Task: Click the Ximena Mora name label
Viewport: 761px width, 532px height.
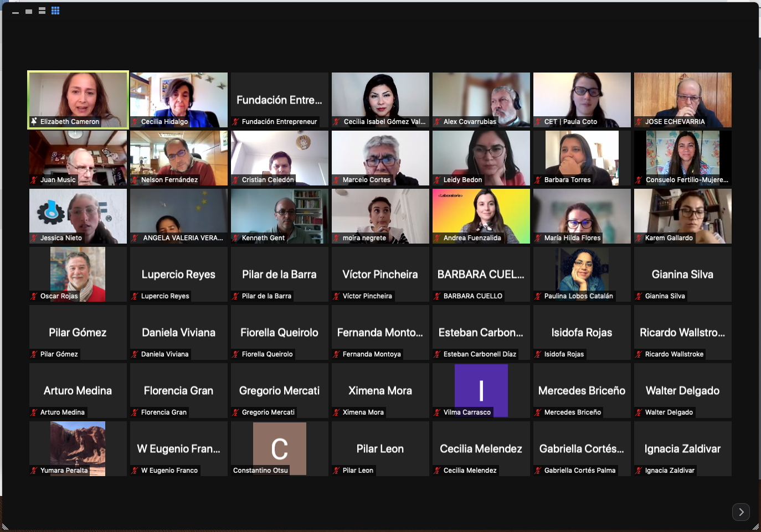Action: pos(363,412)
